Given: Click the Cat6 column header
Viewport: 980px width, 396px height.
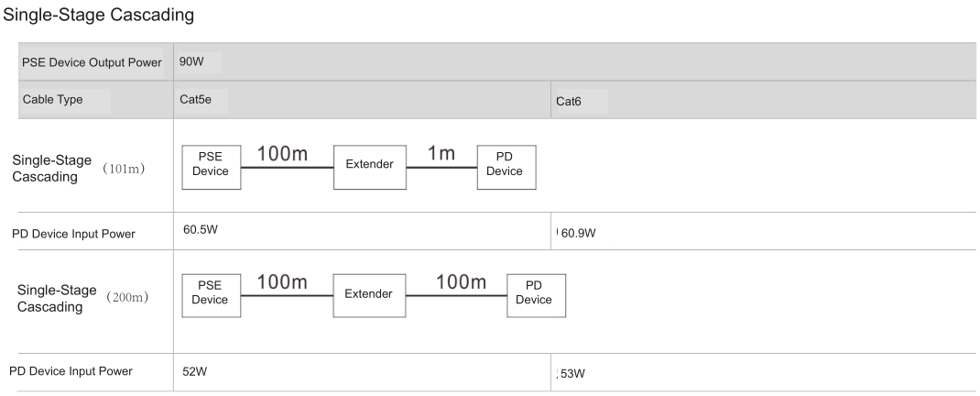Looking at the screenshot, I should pos(569,102).
